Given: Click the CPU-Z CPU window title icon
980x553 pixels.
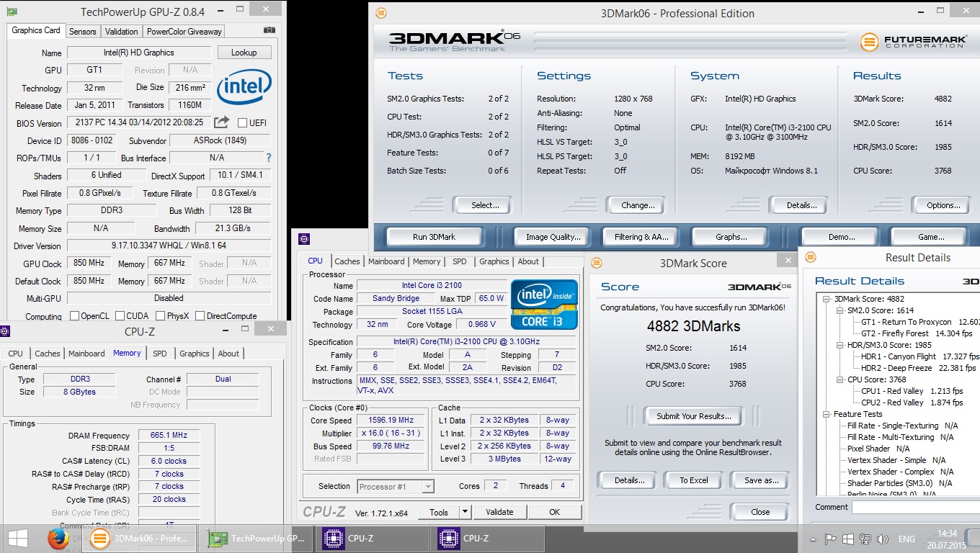Looking at the screenshot, I should (304, 239).
